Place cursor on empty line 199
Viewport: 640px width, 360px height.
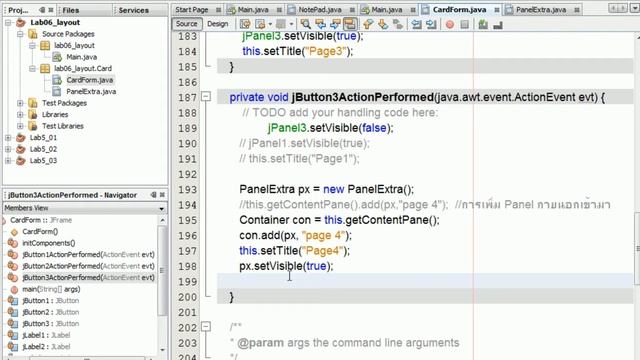424,281
